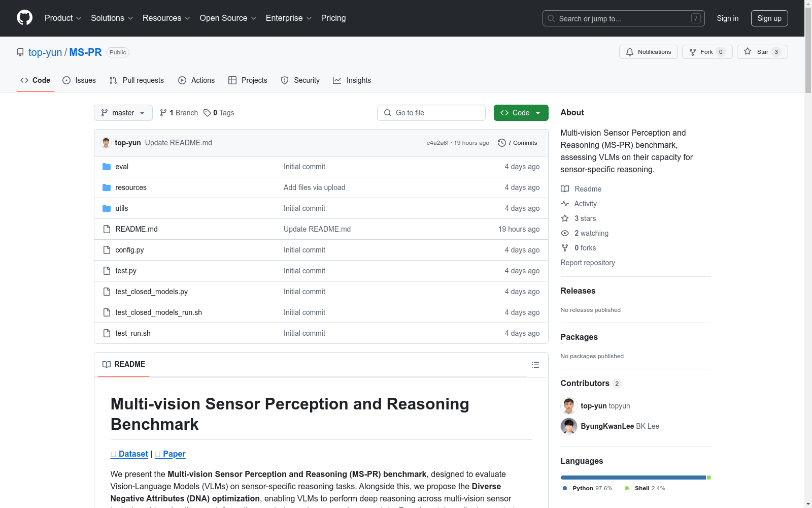Open the eval folder
Viewport: 812px width, 508px height.
point(122,167)
